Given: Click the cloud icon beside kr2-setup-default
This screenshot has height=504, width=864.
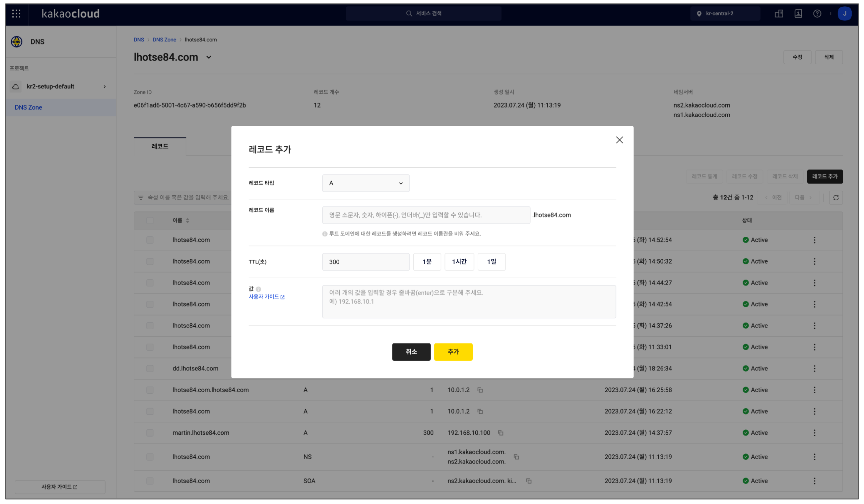Looking at the screenshot, I should (x=16, y=86).
